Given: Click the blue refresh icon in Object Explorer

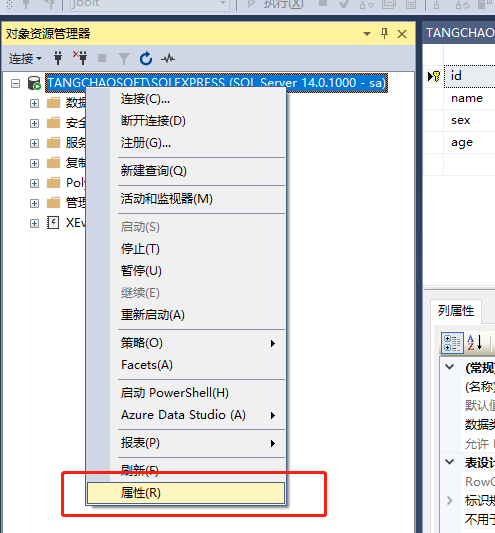Looking at the screenshot, I should [x=146, y=58].
